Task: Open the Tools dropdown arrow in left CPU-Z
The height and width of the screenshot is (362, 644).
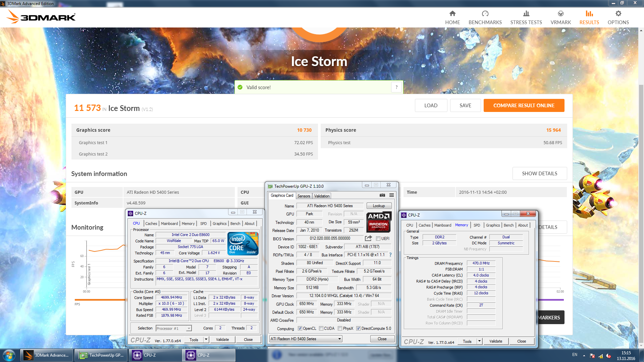Action: click(206, 340)
